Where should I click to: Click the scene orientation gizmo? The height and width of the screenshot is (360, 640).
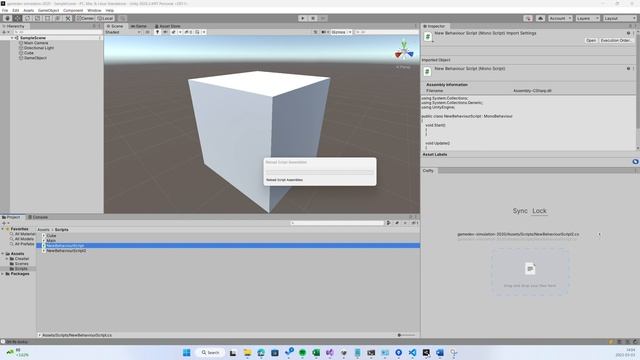[404, 52]
